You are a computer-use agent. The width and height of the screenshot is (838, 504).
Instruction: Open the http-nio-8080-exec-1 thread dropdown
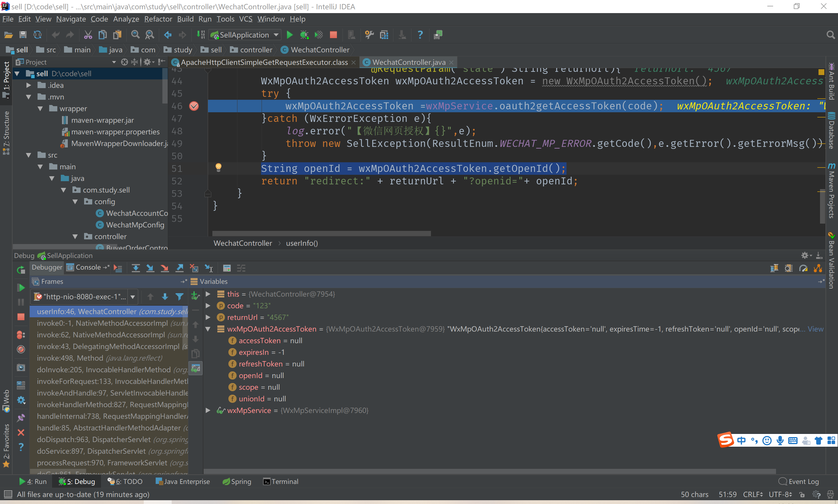[x=133, y=297]
